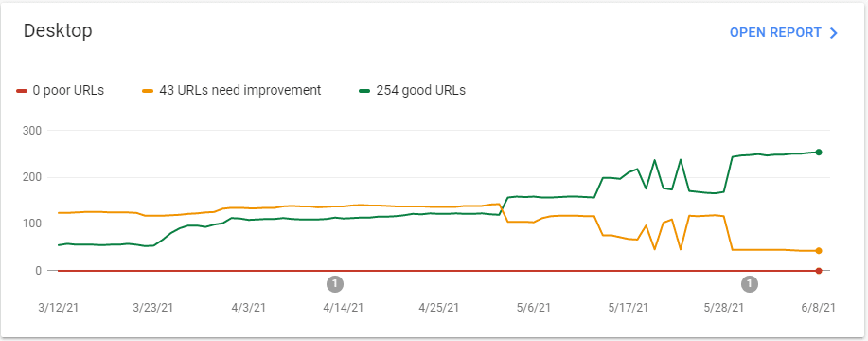Click the orange endpoint dot at 6/8/21
This screenshot has width=868, height=341.
(819, 251)
